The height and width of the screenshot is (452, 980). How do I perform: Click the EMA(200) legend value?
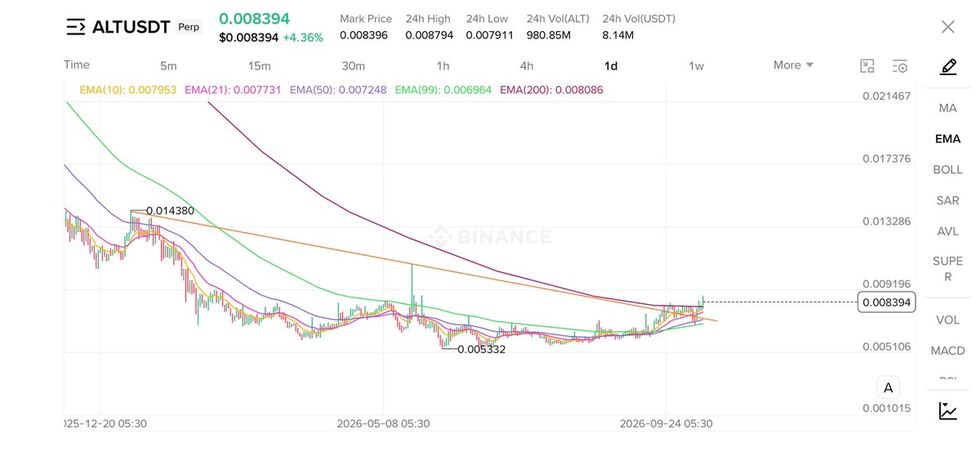[551, 89]
